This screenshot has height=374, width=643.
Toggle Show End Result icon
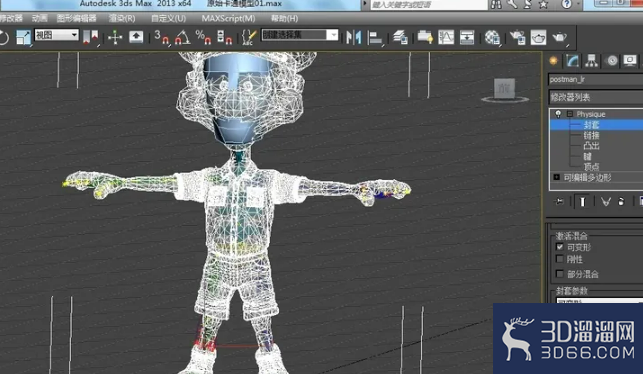(x=583, y=201)
